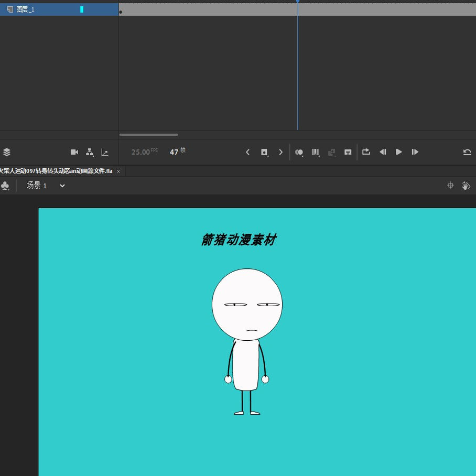Screen dimensions: 476x476
Task: Click the center stage icon
Action: click(450, 186)
